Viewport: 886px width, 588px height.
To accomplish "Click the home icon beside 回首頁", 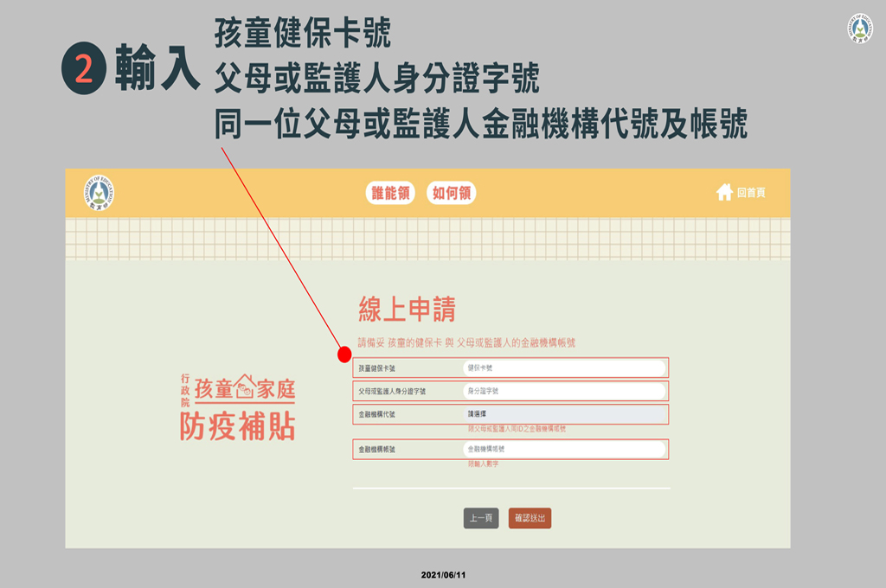I will (x=724, y=193).
